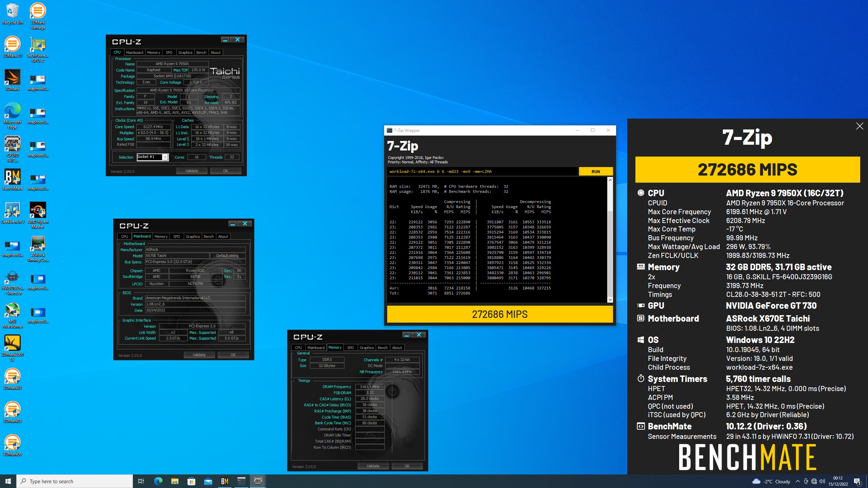868x488 pixels.
Task: Click the Windows Start button
Action: [8, 481]
